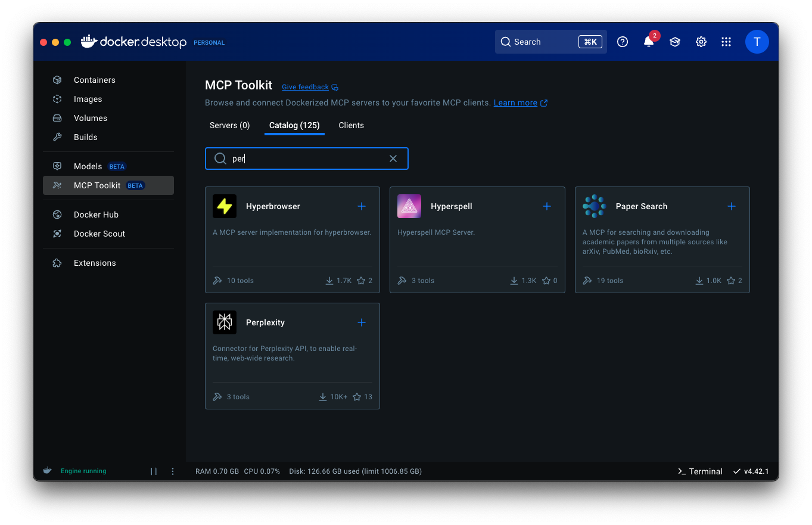The width and height of the screenshot is (812, 525).
Task: Click the Perplexity logo
Action: click(225, 322)
